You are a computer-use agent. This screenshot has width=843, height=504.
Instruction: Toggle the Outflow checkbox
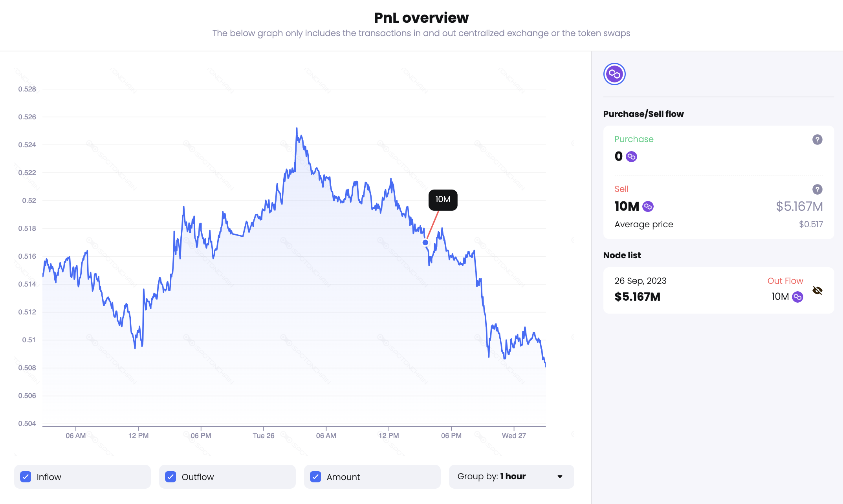pos(171,477)
